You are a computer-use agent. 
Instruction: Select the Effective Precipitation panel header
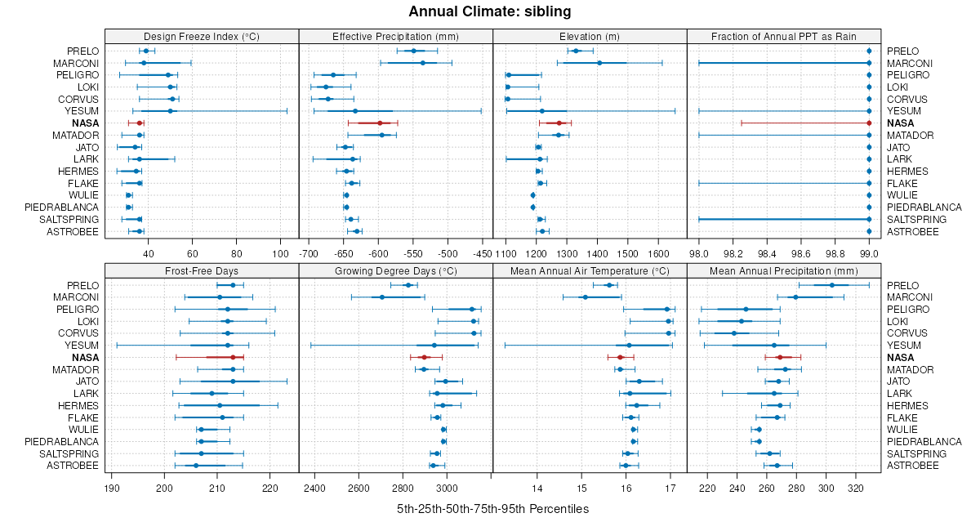tap(396, 36)
